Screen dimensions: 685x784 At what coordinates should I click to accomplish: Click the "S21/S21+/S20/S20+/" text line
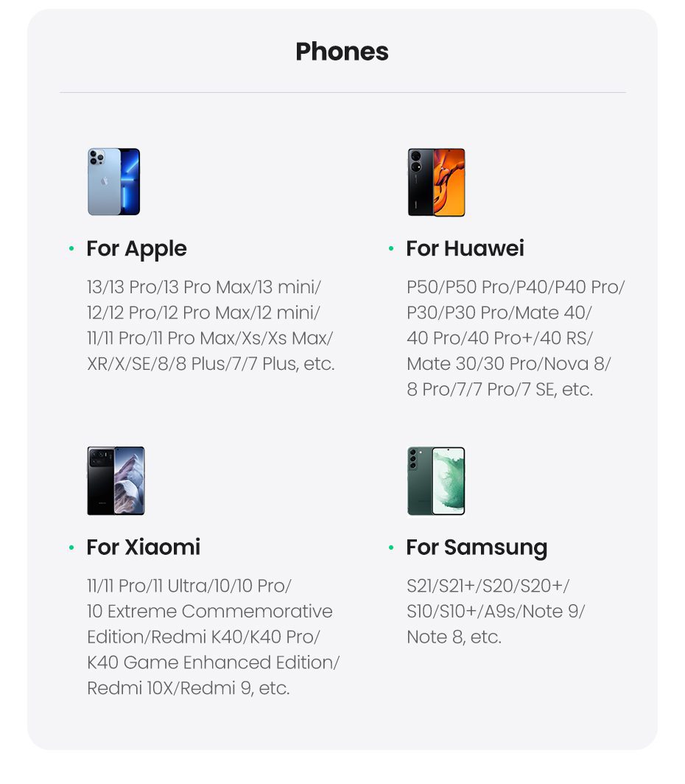click(x=488, y=586)
